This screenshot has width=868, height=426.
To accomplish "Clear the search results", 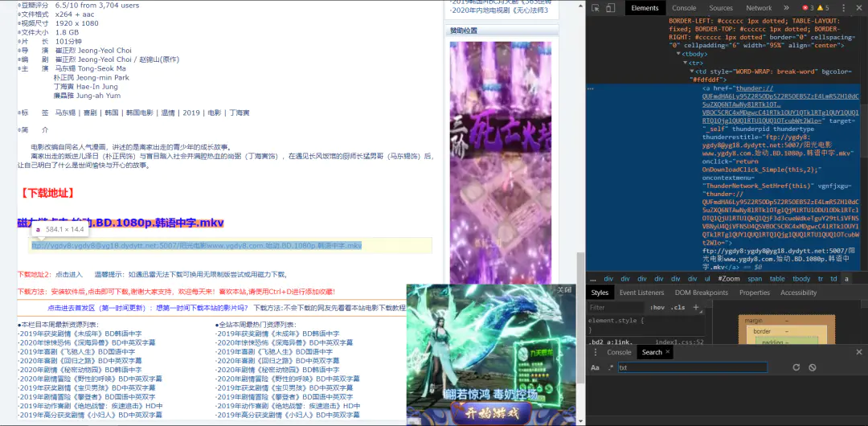I will 812,367.
